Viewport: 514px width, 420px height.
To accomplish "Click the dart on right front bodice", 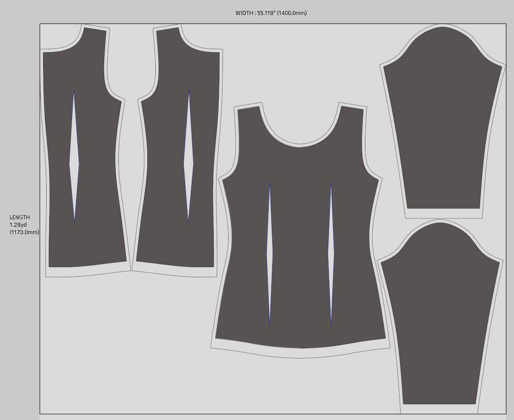I will [x=189, y=156].
